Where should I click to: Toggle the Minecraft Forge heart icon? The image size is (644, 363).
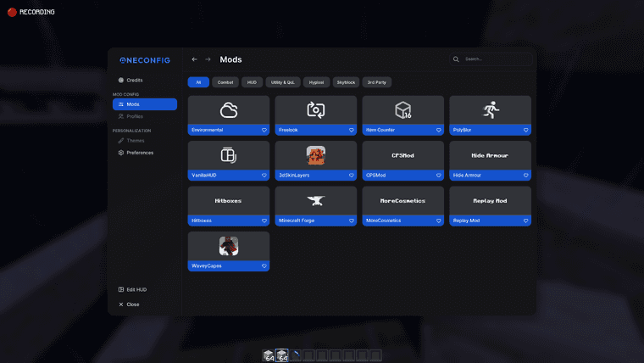351,221
